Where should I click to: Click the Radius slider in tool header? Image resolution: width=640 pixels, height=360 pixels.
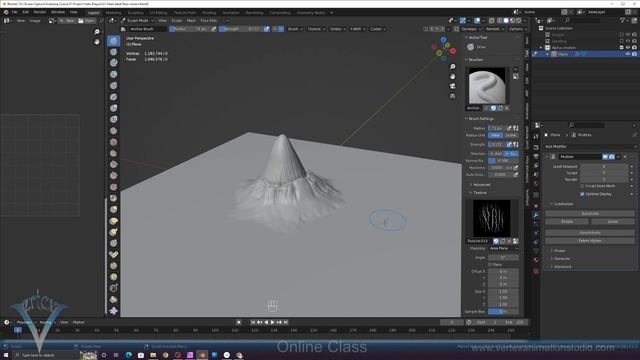[189, 29]
